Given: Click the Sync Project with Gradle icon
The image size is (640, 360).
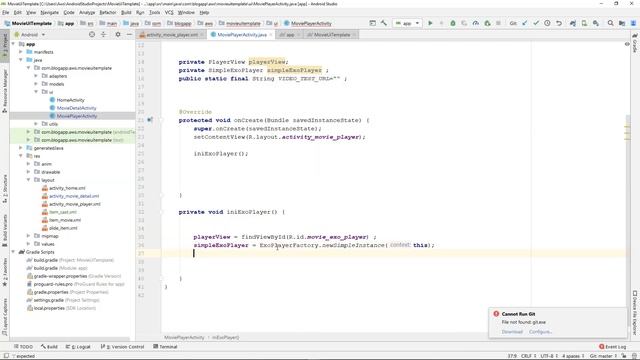Looking at the screenshot, I should 573,23.
